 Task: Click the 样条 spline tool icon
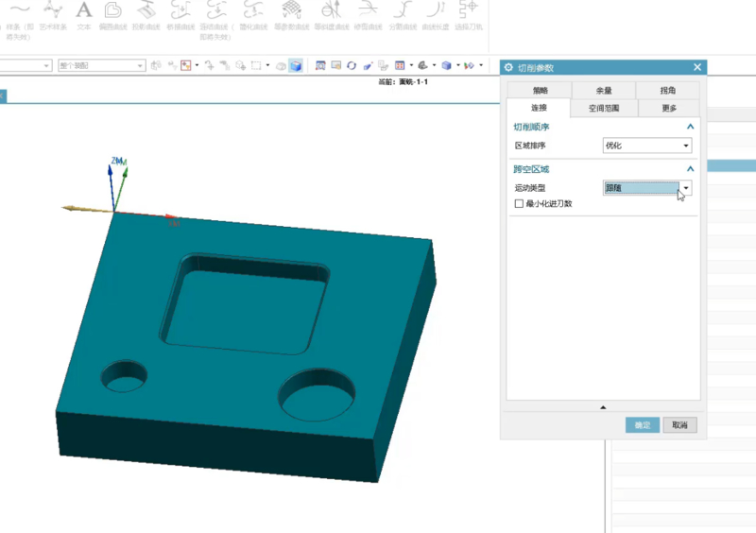click(x=19, y=9)
